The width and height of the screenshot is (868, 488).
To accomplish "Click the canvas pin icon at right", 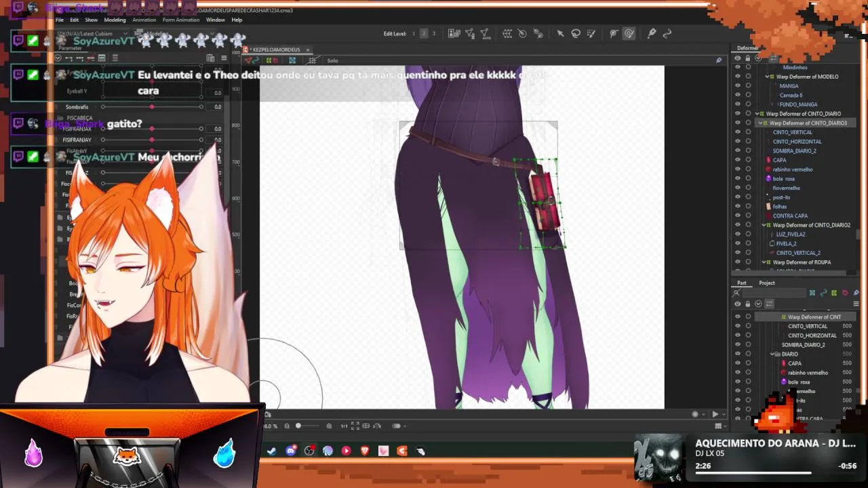I will 719,60.
